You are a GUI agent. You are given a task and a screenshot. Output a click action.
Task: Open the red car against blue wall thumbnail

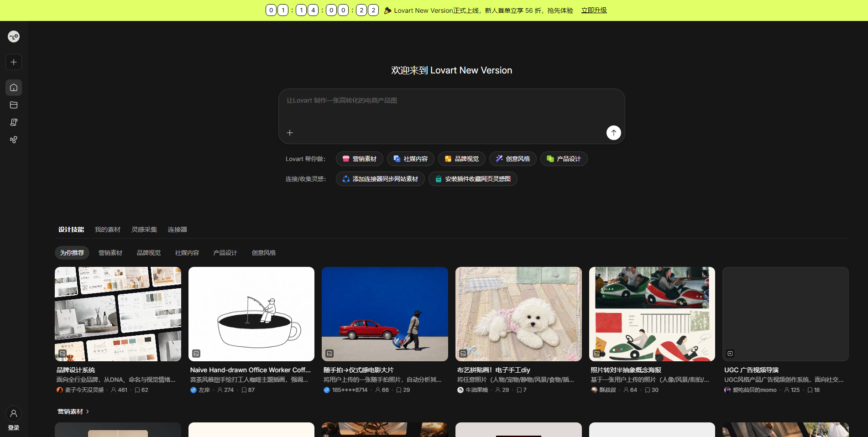[x=385, y=314]
